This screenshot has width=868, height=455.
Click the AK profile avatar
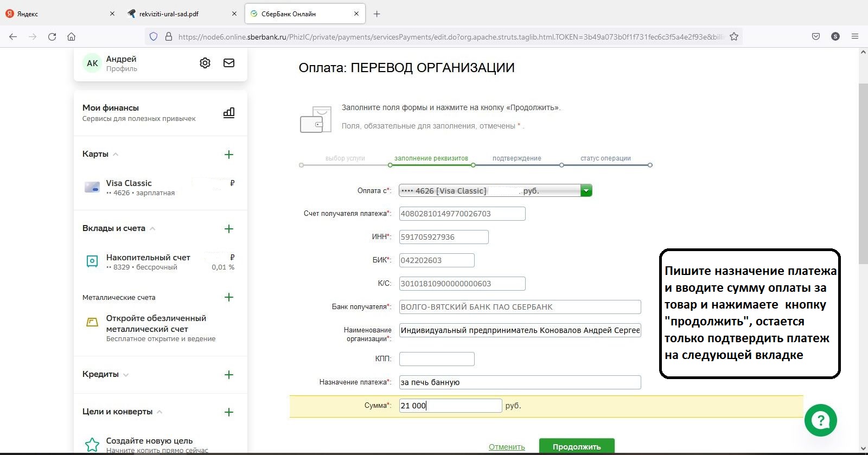93,63
